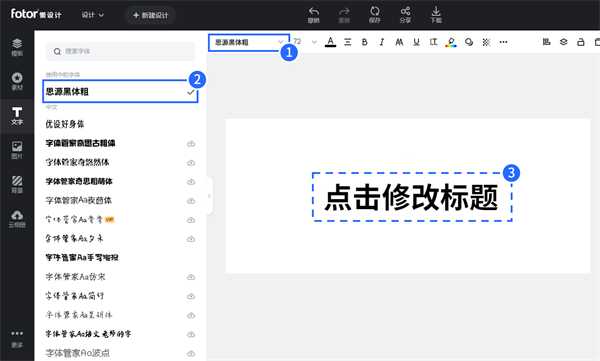This screenshot has height=361, width=600.
Task: Select the VIP-tagged font row
Action: 120,220
